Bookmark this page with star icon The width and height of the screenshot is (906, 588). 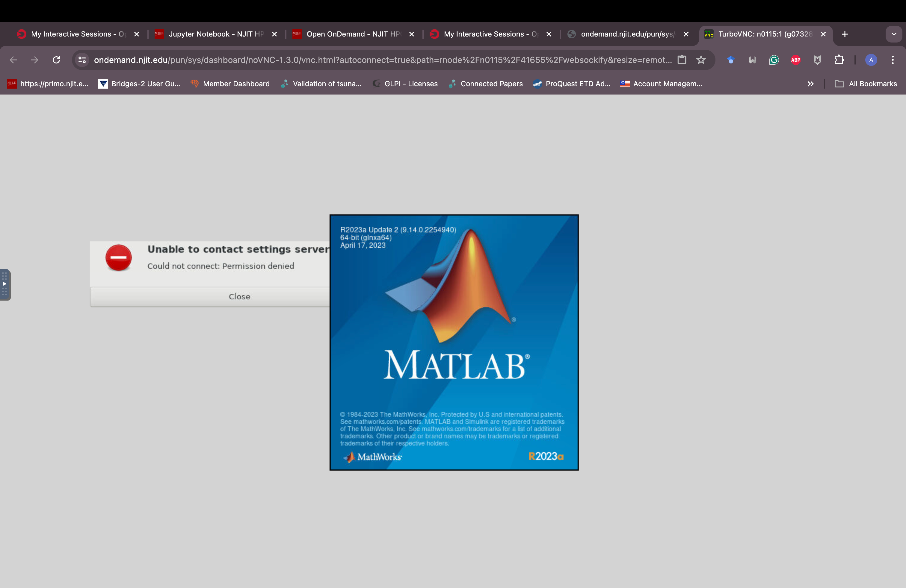(701, 60)
